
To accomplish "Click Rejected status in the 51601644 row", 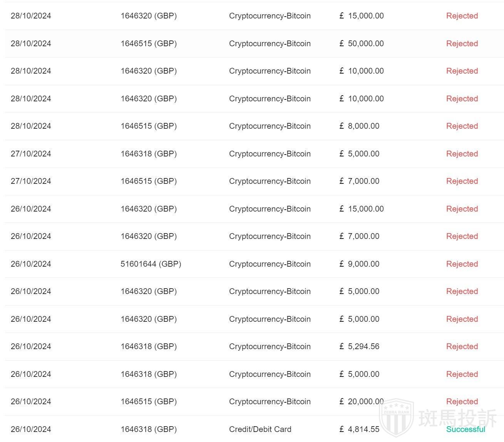I will [462, 264].
